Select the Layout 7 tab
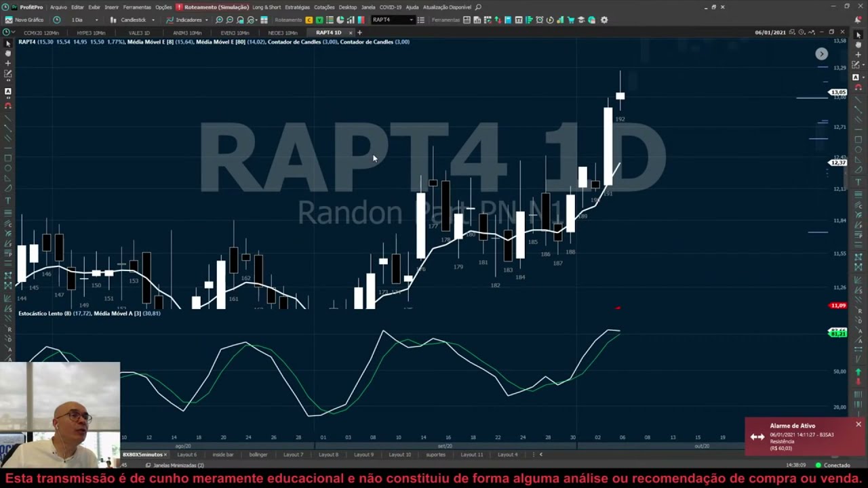Screen dimensions: 868x488 [x=293, y=455]
